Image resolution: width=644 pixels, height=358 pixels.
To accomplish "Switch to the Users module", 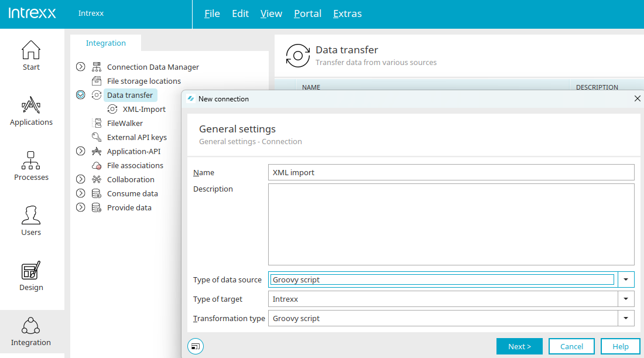I will (x=31, y=221).
